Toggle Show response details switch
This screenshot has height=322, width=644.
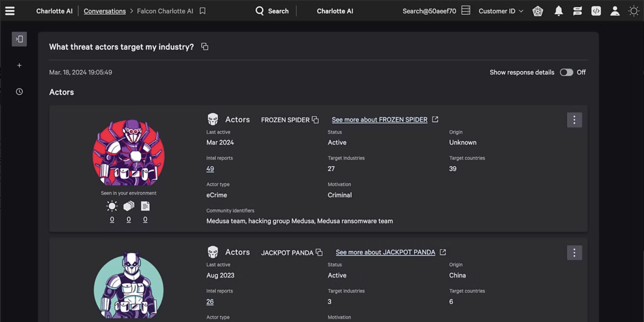566,72
